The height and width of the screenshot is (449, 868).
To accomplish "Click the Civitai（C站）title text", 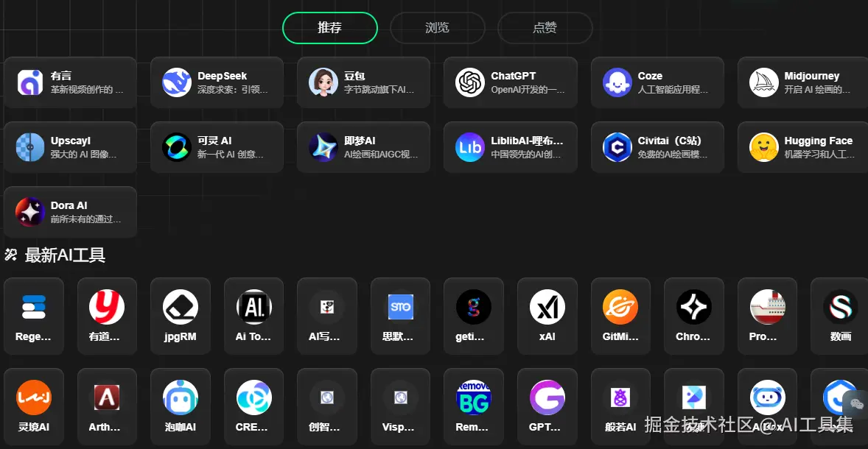I will pos(670,141).
